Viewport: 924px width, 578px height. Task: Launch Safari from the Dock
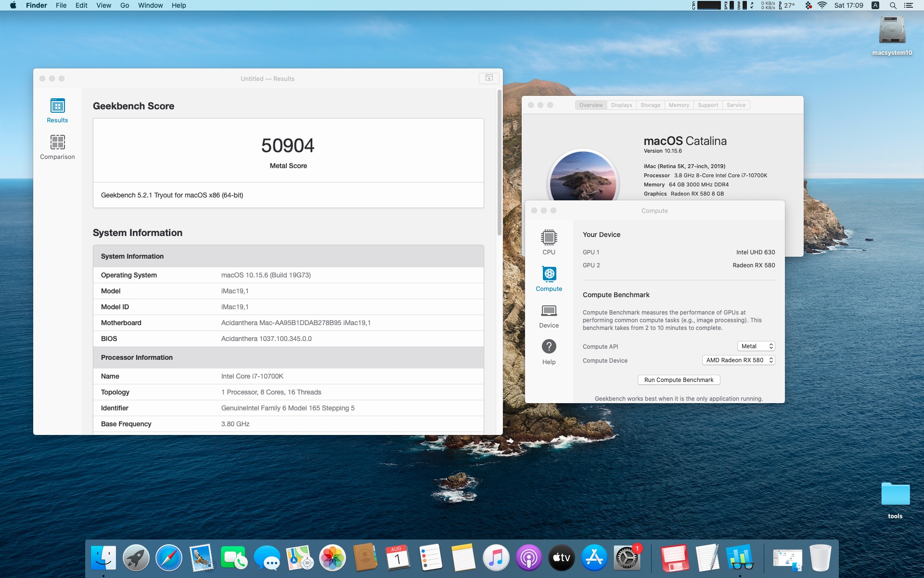(168, 558)
